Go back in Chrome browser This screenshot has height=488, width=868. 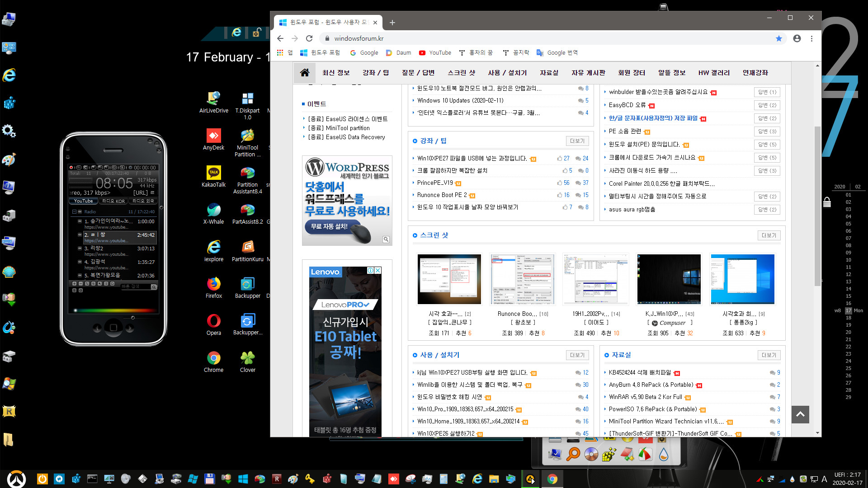pos(280,38)
